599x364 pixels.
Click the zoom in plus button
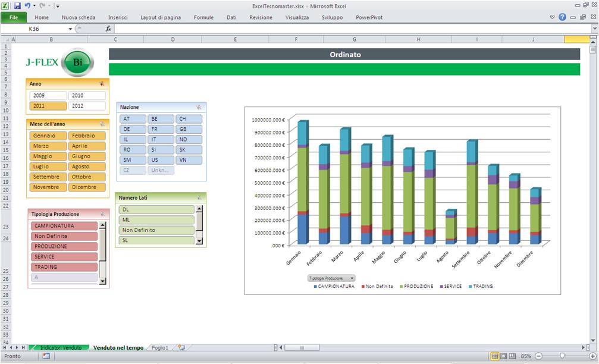592,356
